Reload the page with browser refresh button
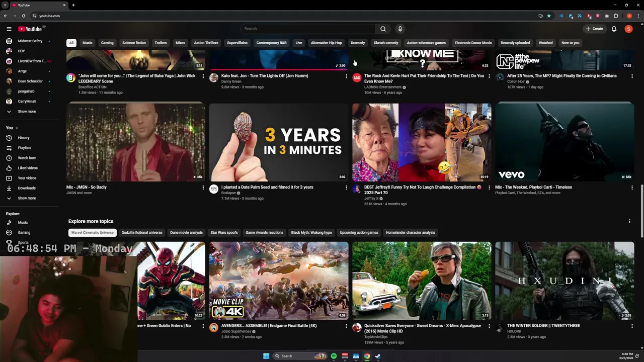This screenshot has width=644, height=362. point(23,16)
